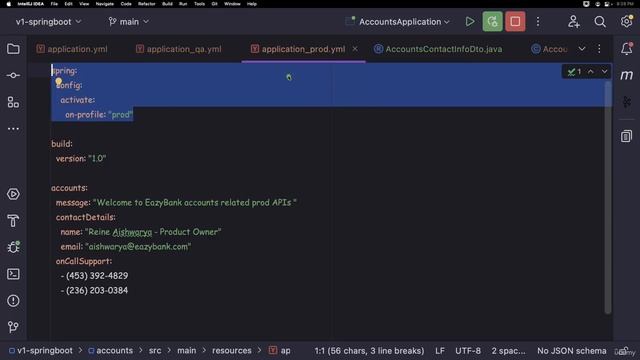
Task: Click v1-springboot breadcrumb in status bar
Action: pos(41,351)
